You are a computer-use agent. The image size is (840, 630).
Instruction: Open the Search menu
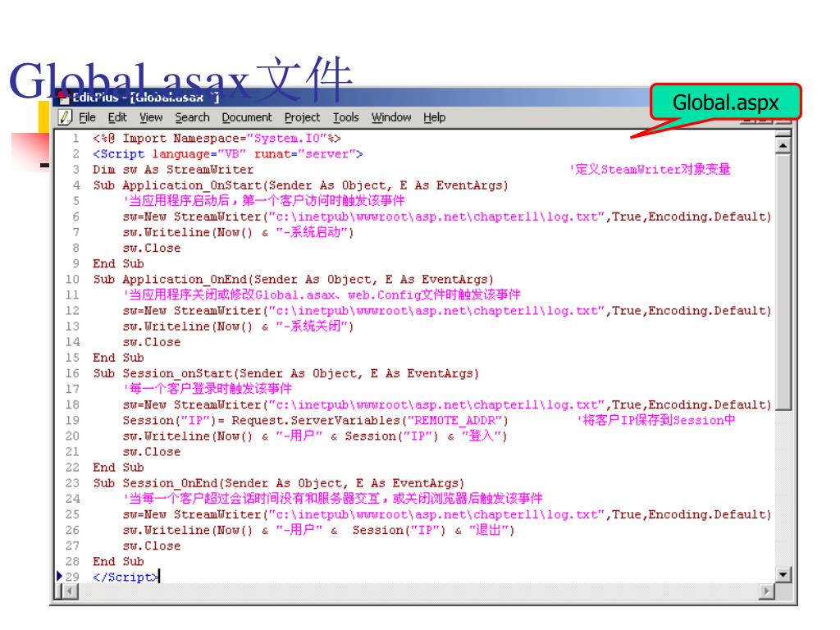[192, 117]
